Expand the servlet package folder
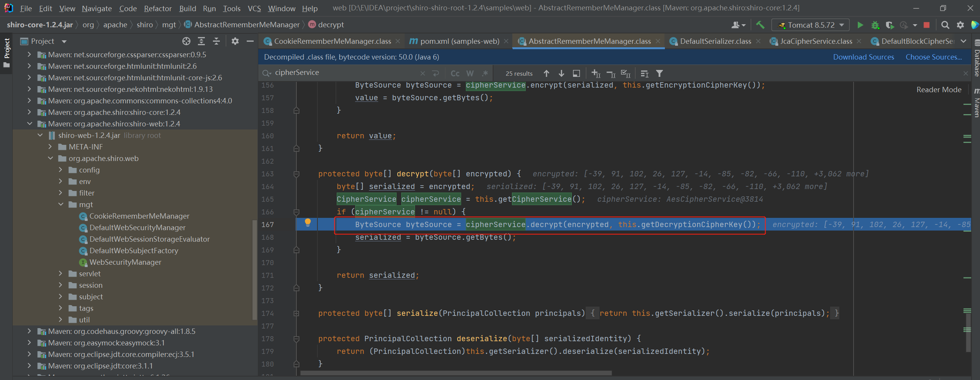The height and width of the screenshot is (380, 980). pos(61,274)
